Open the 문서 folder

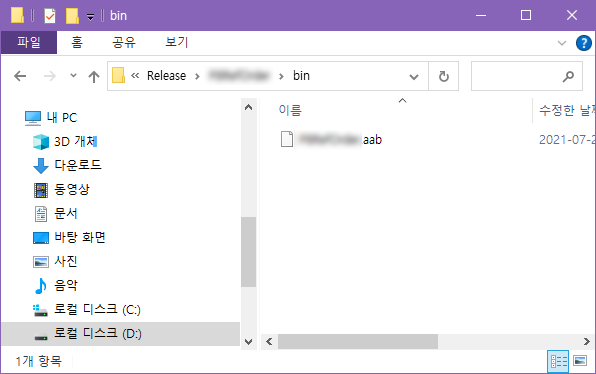tap(66, 213)
